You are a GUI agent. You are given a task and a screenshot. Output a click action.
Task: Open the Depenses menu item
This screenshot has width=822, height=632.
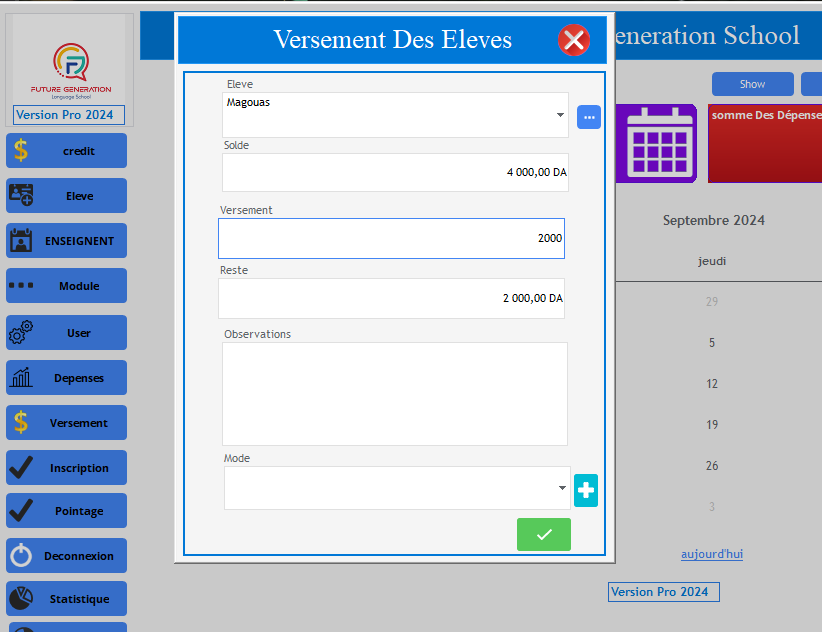click(x=67, y=377)
